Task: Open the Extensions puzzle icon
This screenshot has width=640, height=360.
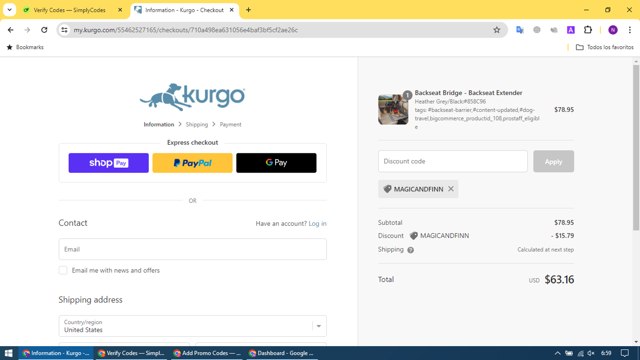Action: tap(588, 30)
